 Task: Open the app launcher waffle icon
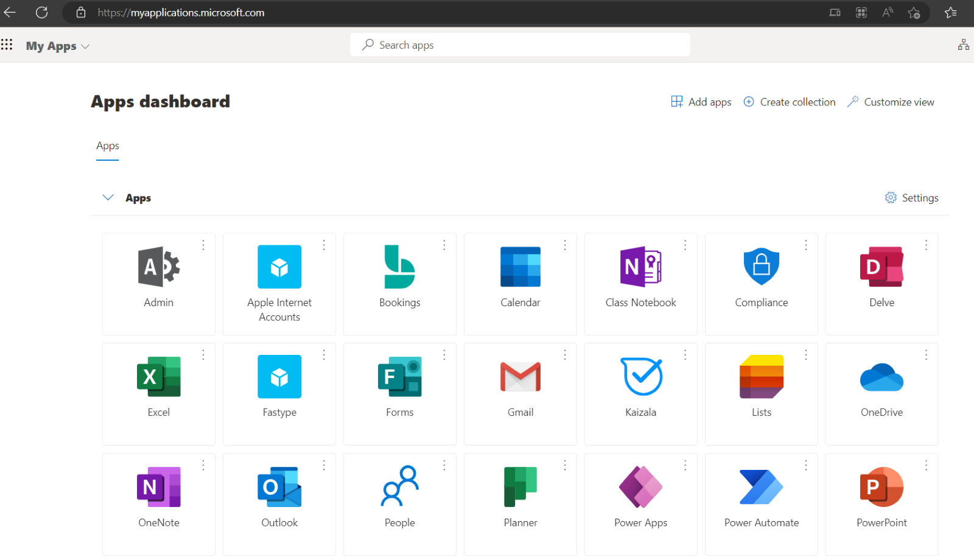(x=7, y=44)
